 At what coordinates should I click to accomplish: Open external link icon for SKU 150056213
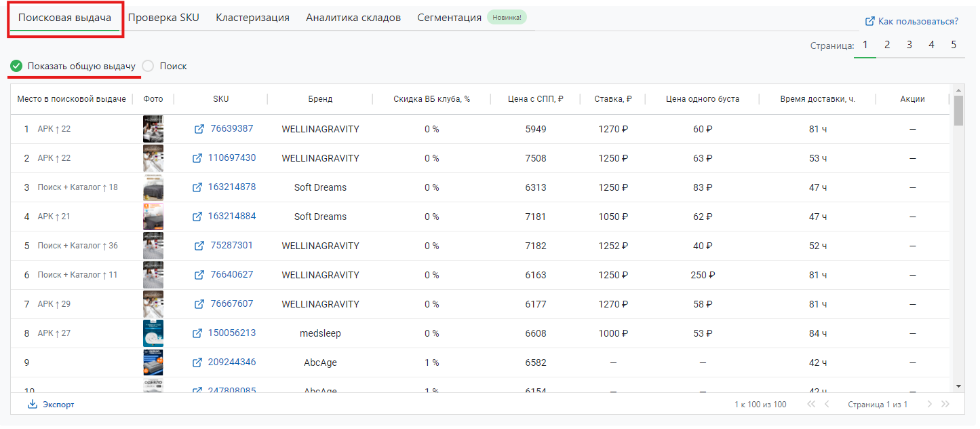(x=197, y=333)
